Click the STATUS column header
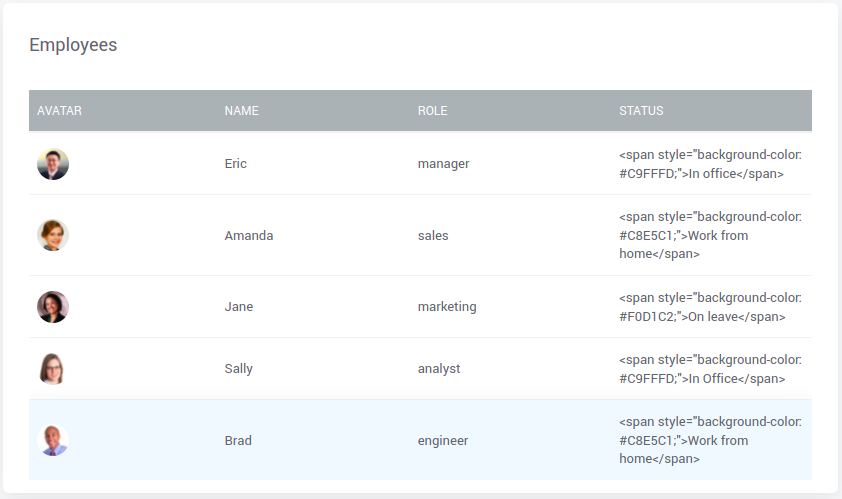Screen dimensions: 842x499 pyautogui.click(x=641, y=111)
